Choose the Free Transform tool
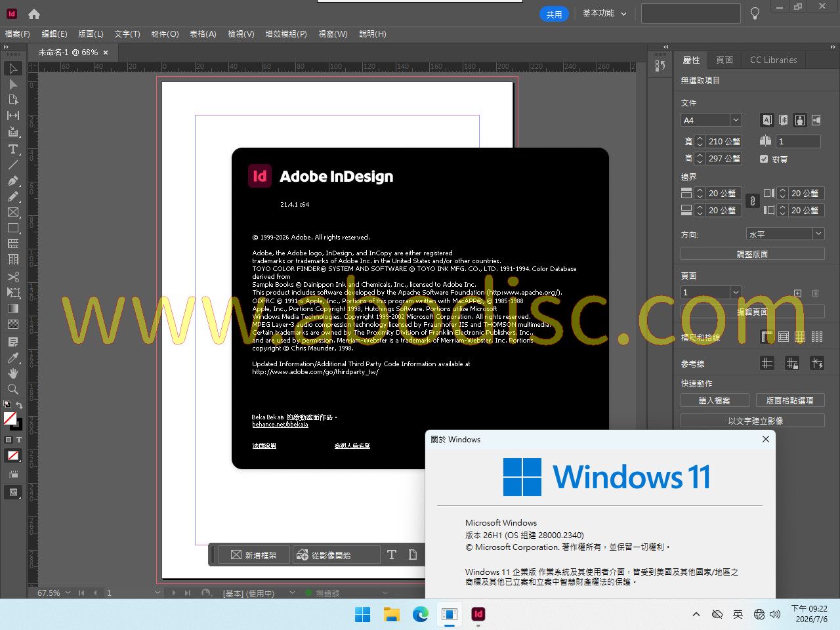840x630 pixels. [13, 293]
